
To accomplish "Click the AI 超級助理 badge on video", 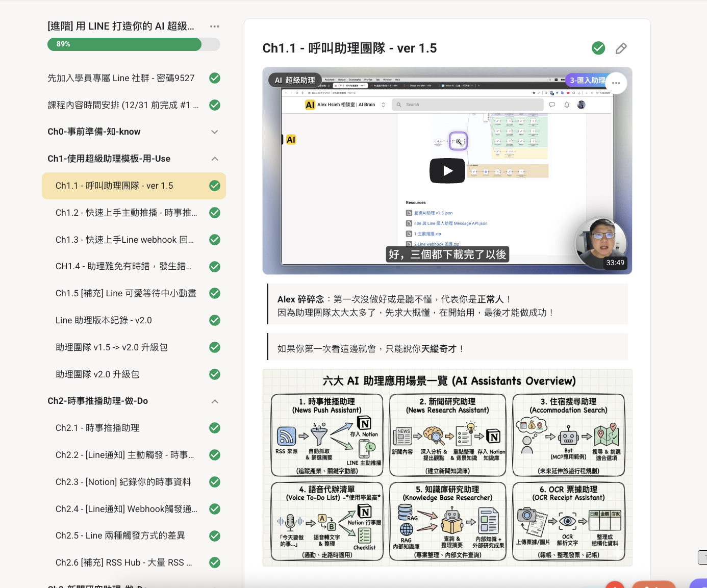I will coord(295,80).
